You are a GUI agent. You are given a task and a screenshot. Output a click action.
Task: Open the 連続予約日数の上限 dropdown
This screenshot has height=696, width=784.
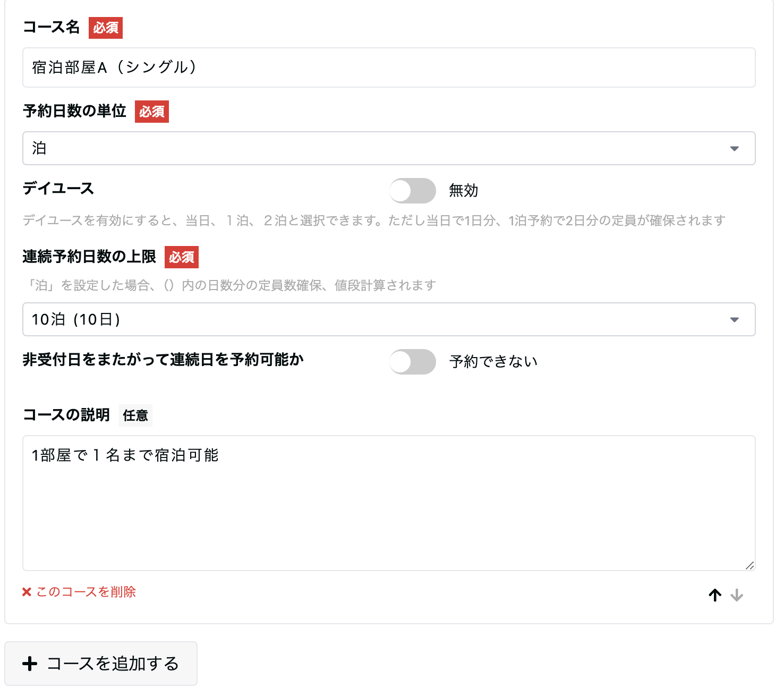(388, 319)
